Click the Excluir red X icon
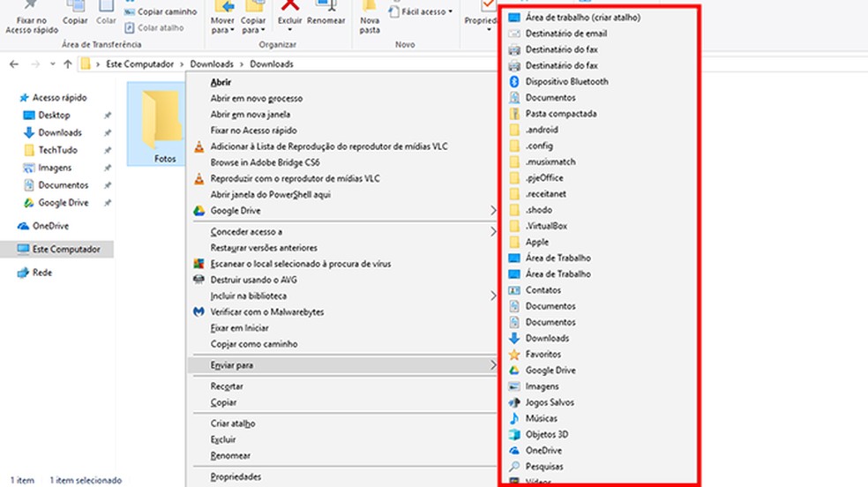This screenshot has height=487, width=868. coord(289,5)
